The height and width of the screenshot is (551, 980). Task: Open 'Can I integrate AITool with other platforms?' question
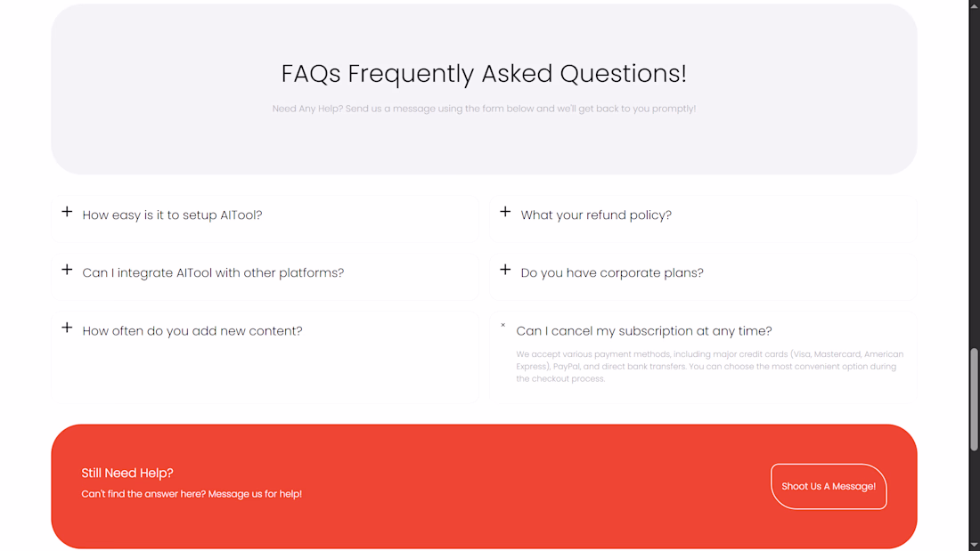213,273
